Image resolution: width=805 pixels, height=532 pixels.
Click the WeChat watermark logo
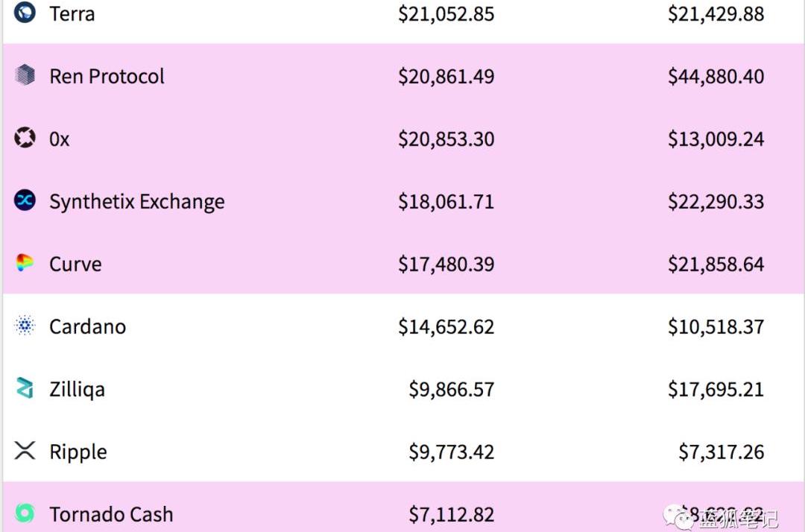pos(680,515)
